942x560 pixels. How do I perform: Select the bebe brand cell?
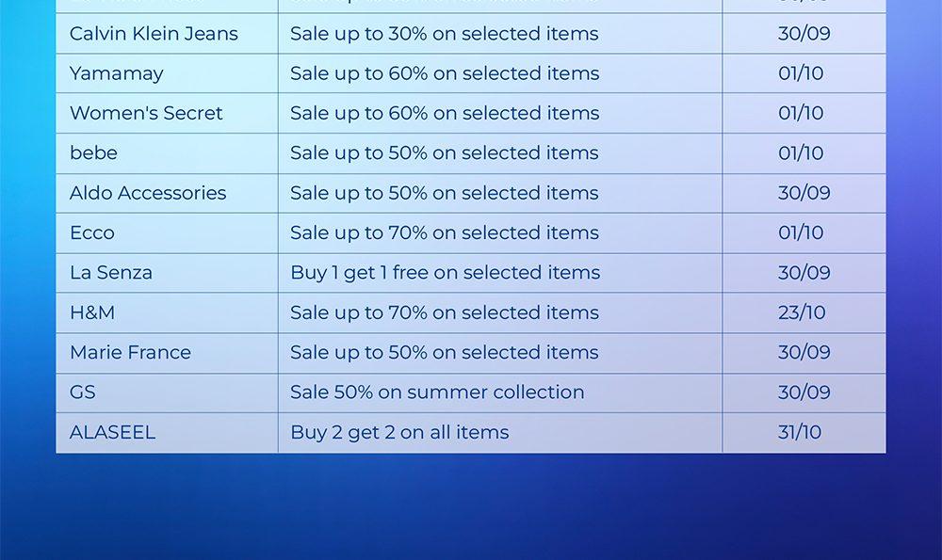point(93,152)
